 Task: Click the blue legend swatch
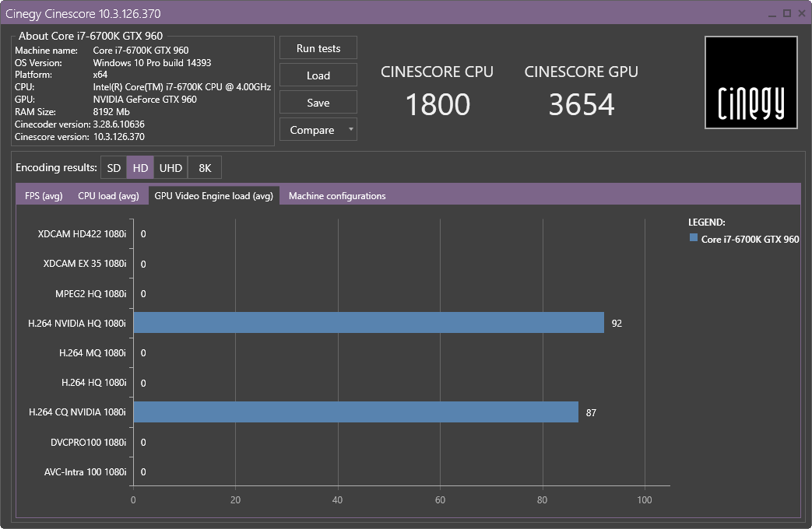coord(694,238)
